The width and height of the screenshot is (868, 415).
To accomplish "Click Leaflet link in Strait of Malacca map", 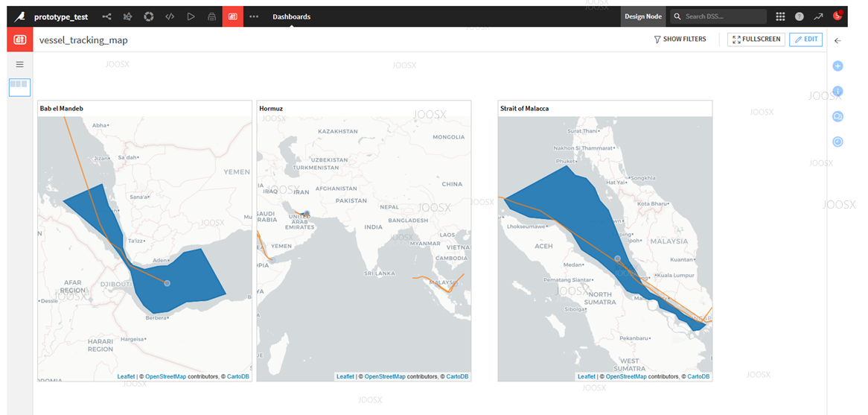I will click(x=586, y=377).
